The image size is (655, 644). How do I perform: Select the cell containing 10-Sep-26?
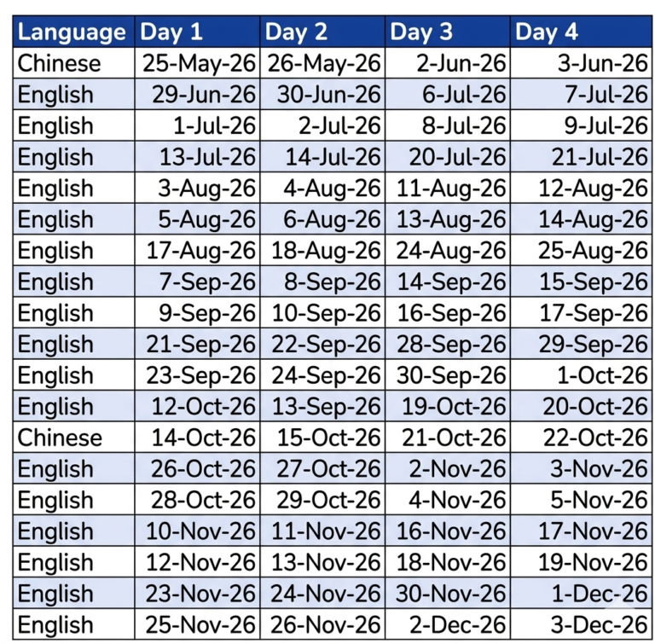322,312
